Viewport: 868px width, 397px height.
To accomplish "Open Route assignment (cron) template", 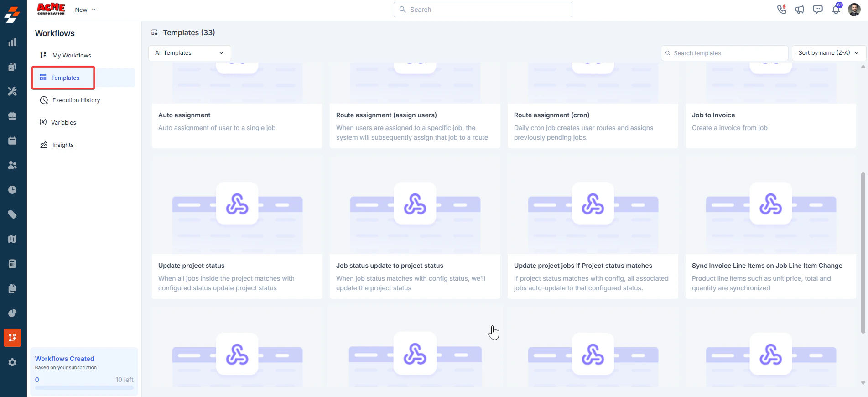I will point(551,115).
